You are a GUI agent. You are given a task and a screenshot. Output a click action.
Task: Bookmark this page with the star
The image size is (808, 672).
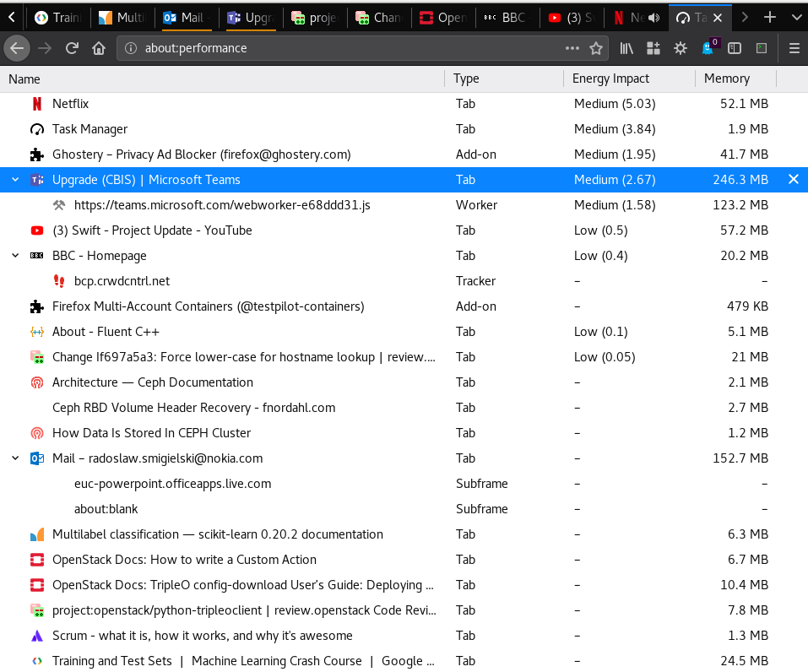click(x=596, y=48)
